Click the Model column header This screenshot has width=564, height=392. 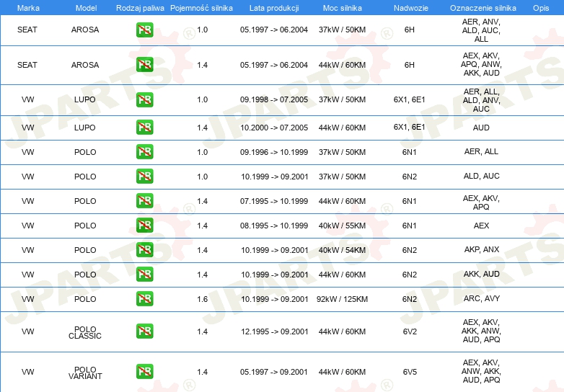[x=87, y=8]
